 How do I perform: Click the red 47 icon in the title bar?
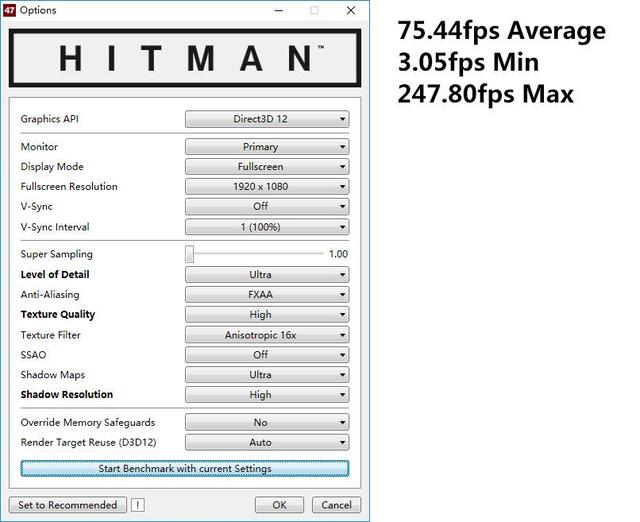[x=9, y=10]
